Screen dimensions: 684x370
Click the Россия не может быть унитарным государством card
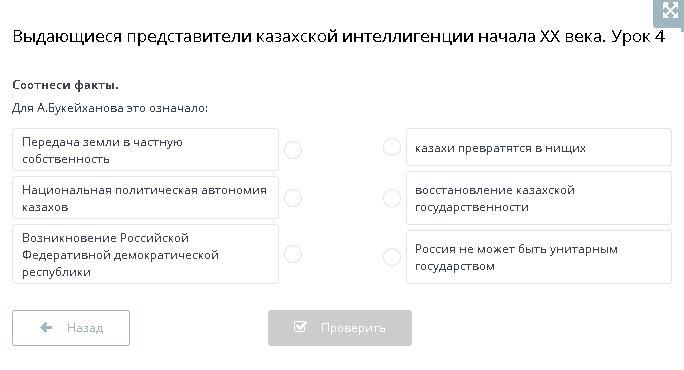pos(539,257)
